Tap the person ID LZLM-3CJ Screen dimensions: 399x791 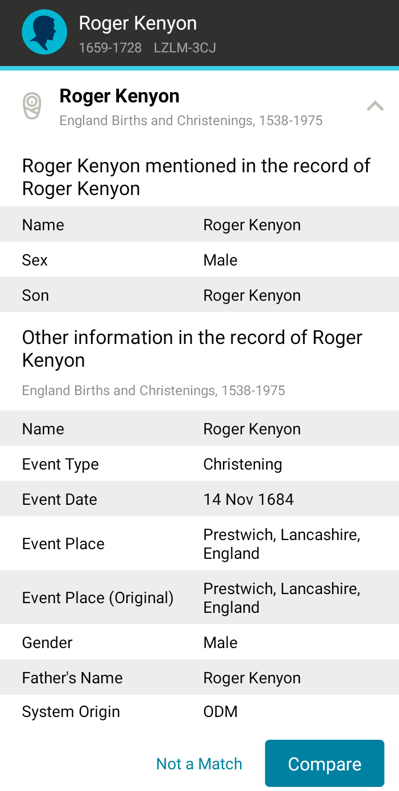click(185, 48)
